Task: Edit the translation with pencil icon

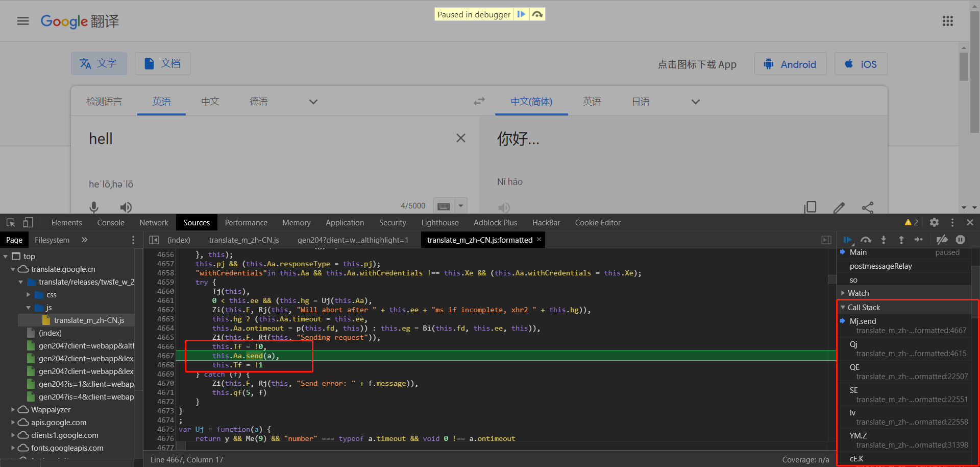Action: (x=839, y=207)
